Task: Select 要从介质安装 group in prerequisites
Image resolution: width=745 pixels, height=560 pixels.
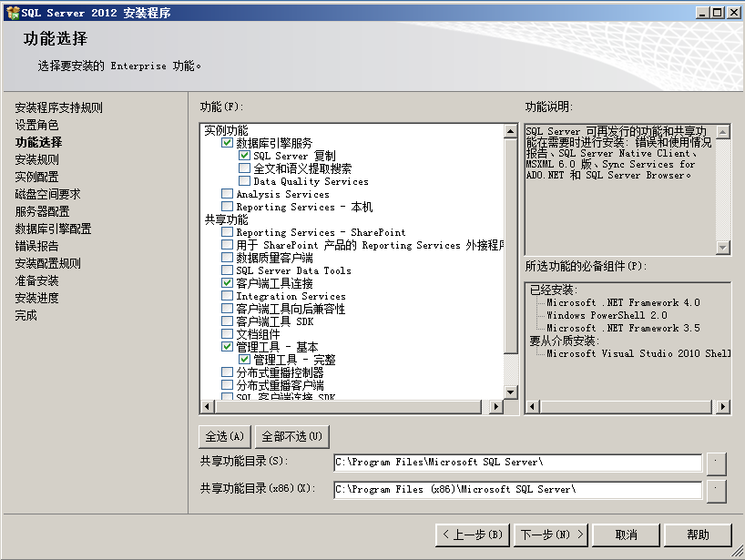Action: tap(564, 341)
